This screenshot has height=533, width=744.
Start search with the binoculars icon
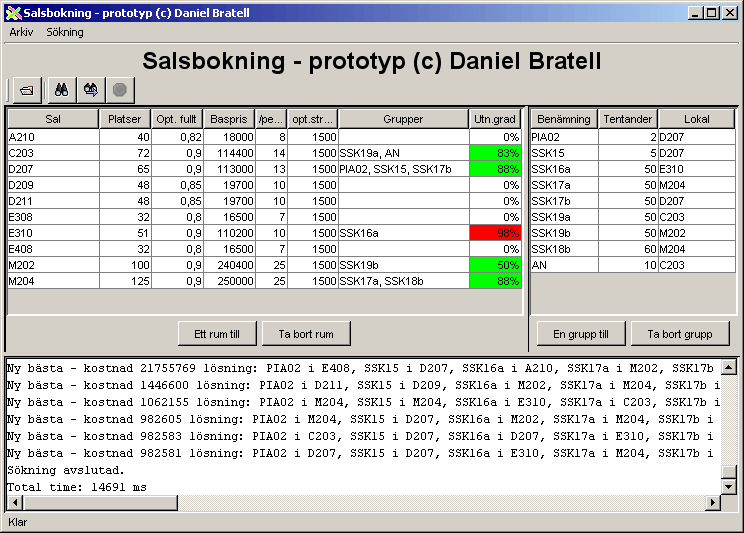click(x=60, y=90)
